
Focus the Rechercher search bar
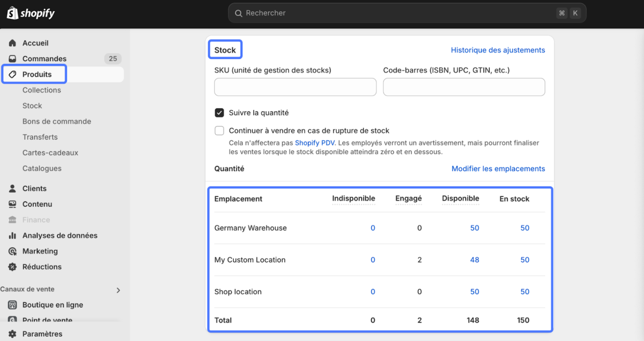(x=407, y=13)
